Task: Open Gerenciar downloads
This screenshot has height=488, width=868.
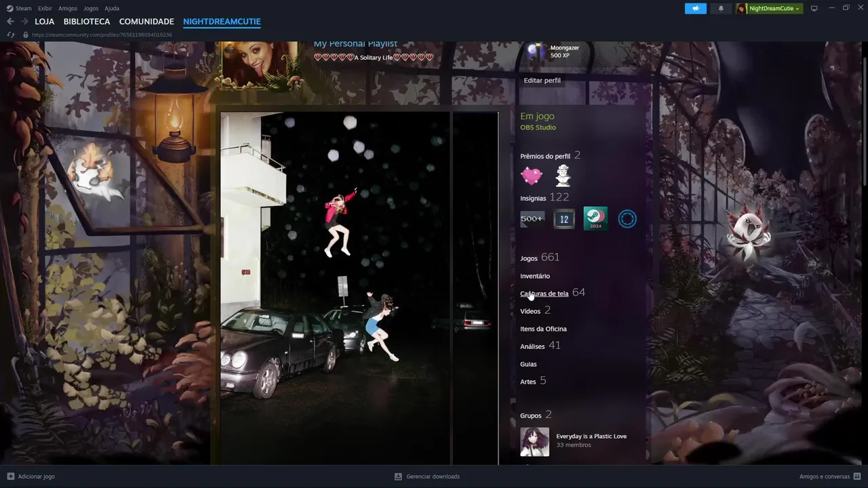Action: point(427,476)
